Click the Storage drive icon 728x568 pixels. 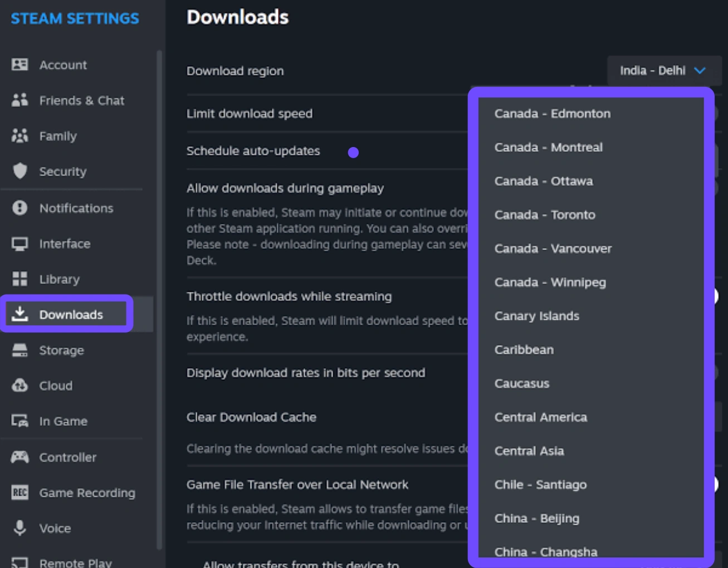point(20,350)
